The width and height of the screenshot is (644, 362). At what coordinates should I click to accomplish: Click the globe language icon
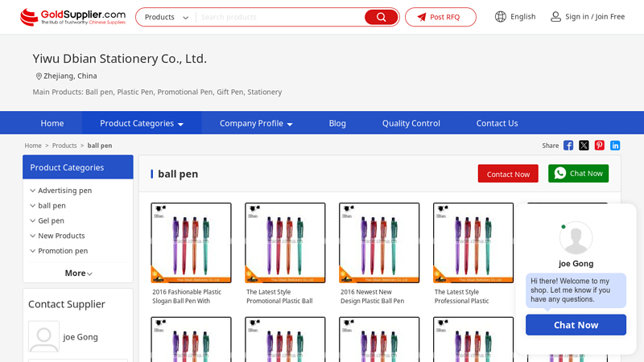coord(500,17)
